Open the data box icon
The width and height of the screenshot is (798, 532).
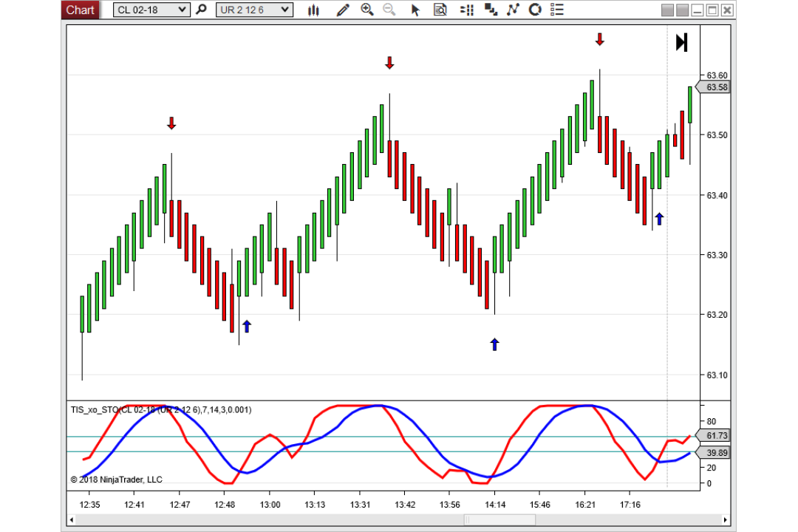pyautogui.click(x=440, y=10)
